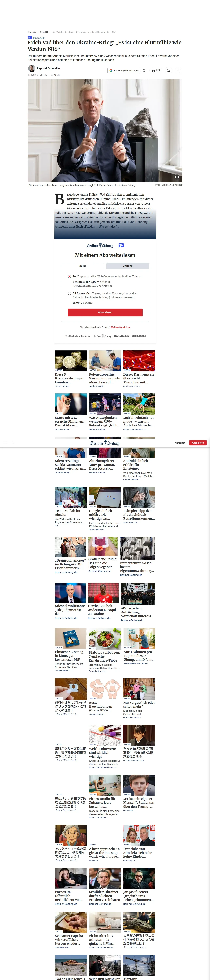Open the Jan Josef Liefers article
Viewport: 210px width, 980px height.
coord(139,887)
